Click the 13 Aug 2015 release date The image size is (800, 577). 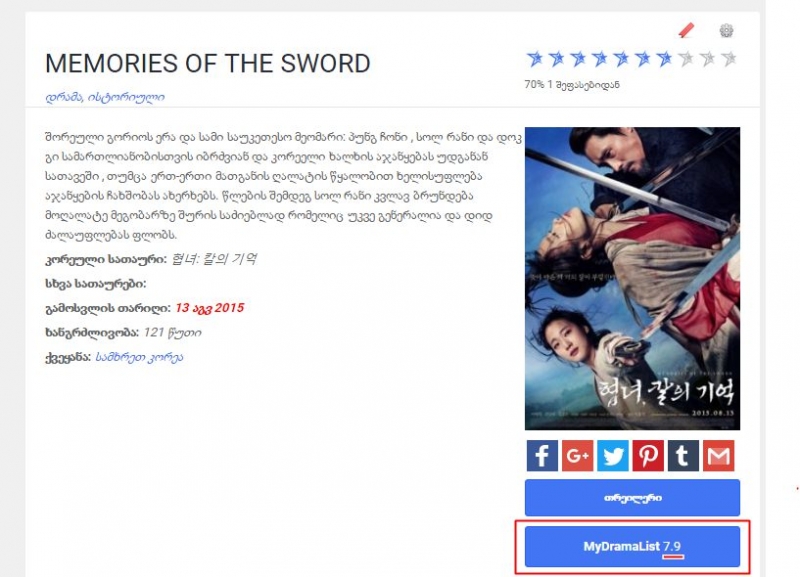[x=210, y=308]
